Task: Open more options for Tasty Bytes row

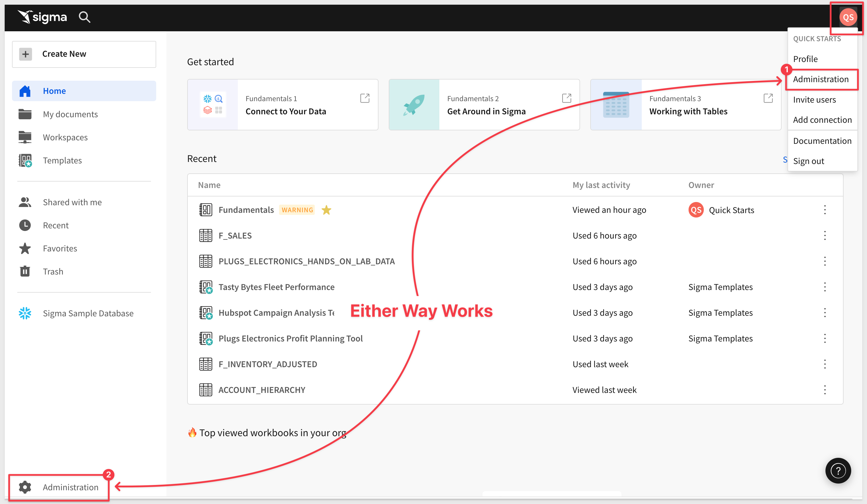Action: tap(825, 287)
